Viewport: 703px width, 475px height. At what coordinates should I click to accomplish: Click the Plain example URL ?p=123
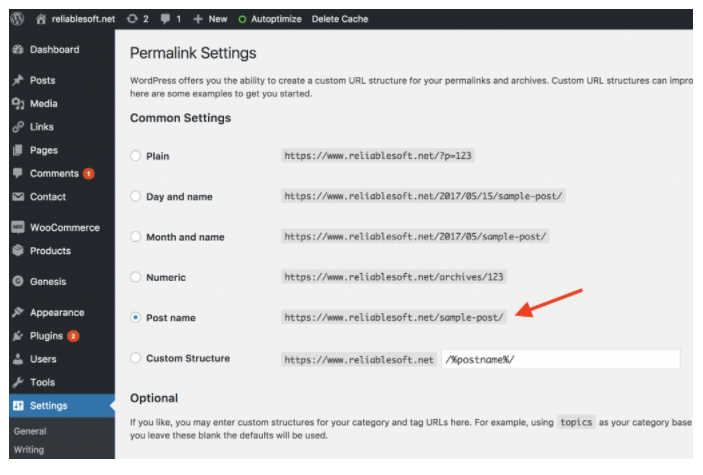tap(378, 156)
